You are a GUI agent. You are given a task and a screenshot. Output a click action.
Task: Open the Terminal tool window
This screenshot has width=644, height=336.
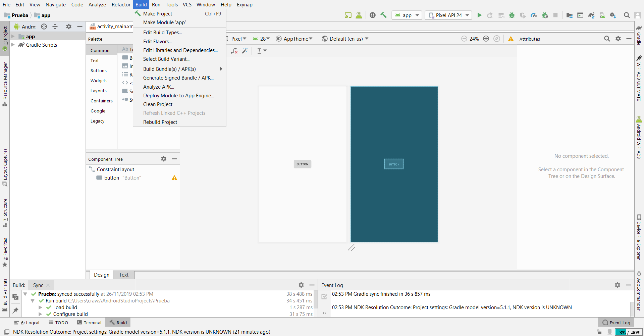89,323
